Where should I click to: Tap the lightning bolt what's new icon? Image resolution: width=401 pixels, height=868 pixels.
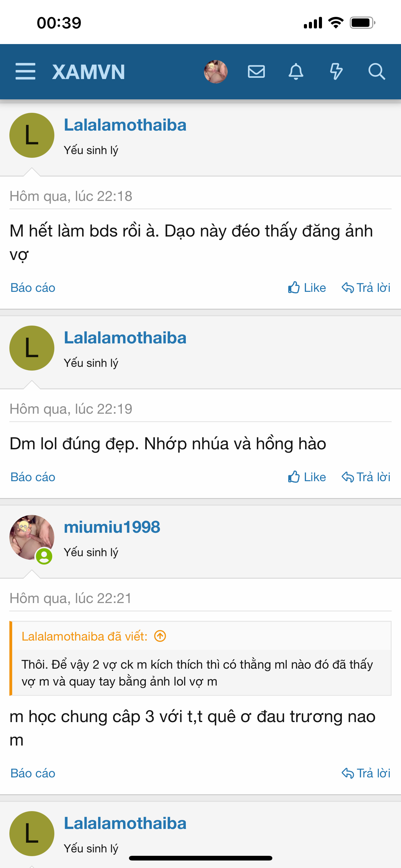pyautogui.click(x=336, y=72)
